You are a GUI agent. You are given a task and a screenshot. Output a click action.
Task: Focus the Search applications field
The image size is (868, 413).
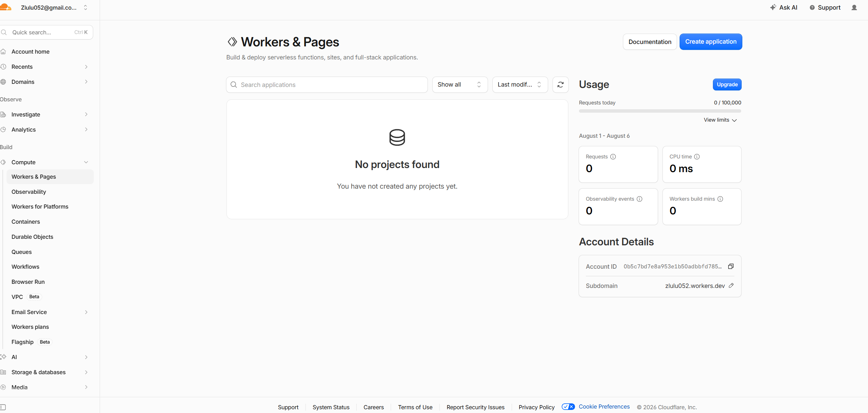point(327,85)
